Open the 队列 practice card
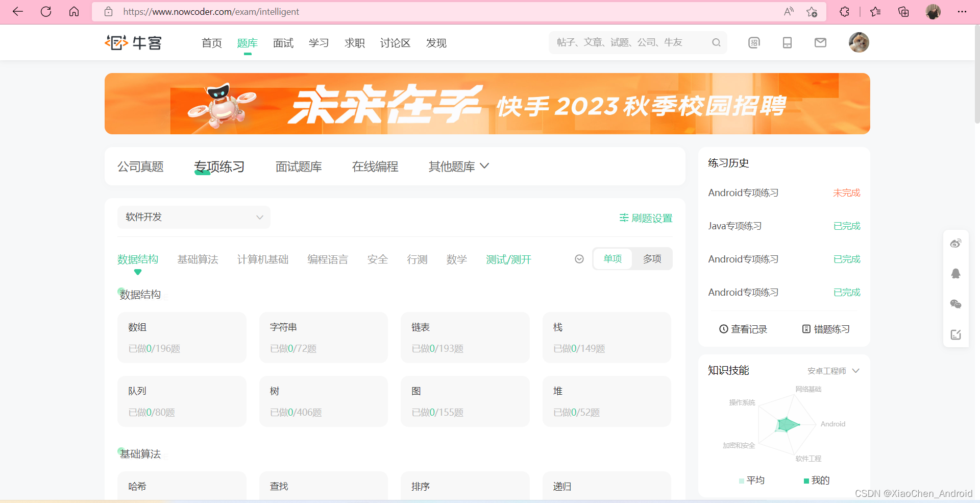980x503 pixels. [x=182, y=401]
